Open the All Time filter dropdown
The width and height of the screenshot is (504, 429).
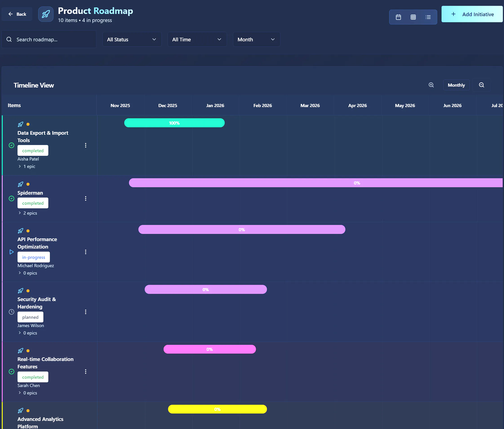197,39
